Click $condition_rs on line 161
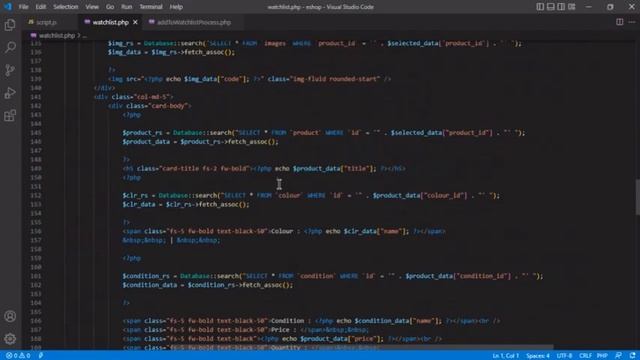The width and height of the screenshot is (640, 360). [146, 276]
